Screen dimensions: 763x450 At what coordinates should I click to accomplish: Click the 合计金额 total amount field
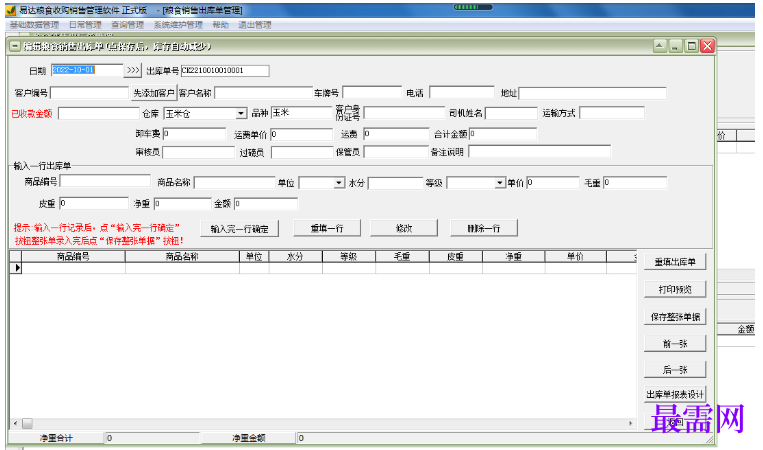(503, 134)
